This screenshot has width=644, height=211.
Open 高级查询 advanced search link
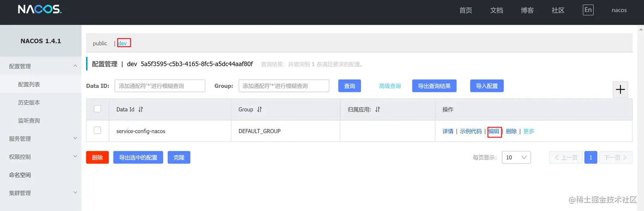[x=390, y=86]
